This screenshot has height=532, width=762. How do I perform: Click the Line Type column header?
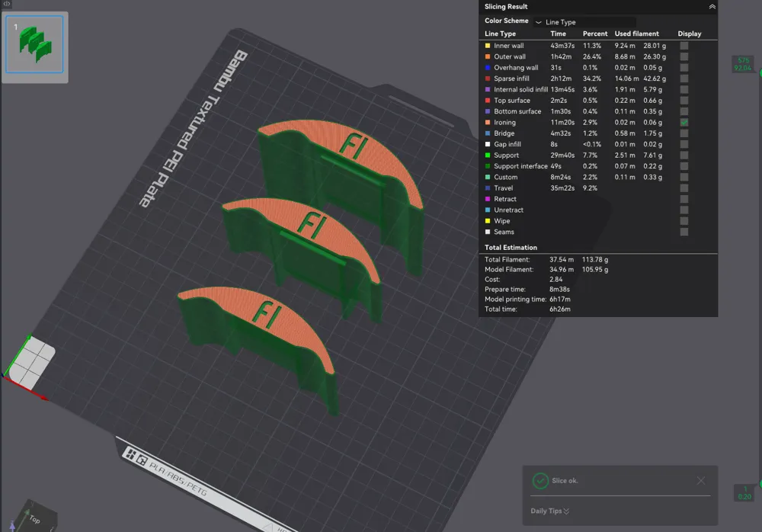point(500,34)
